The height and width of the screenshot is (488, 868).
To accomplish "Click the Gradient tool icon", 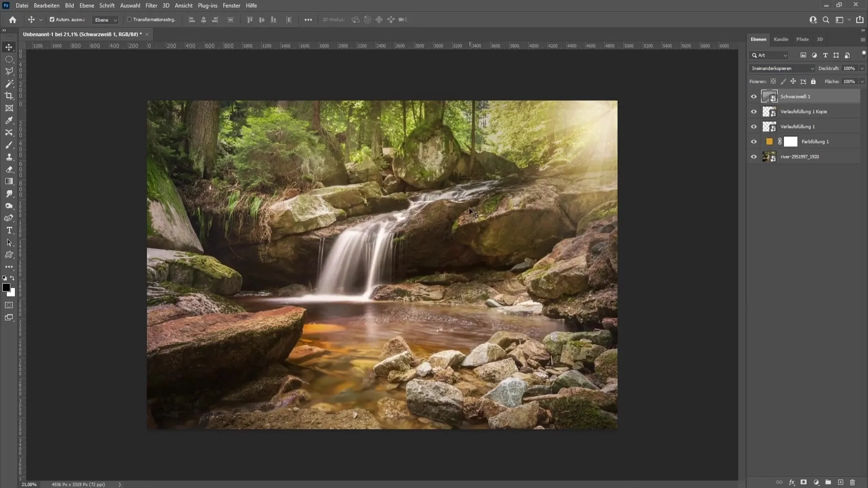I will pyautogui.click(x=9, y=181).
